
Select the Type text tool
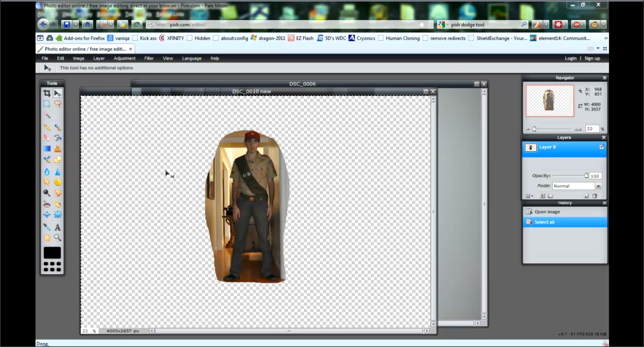click(x=58, y=227)
